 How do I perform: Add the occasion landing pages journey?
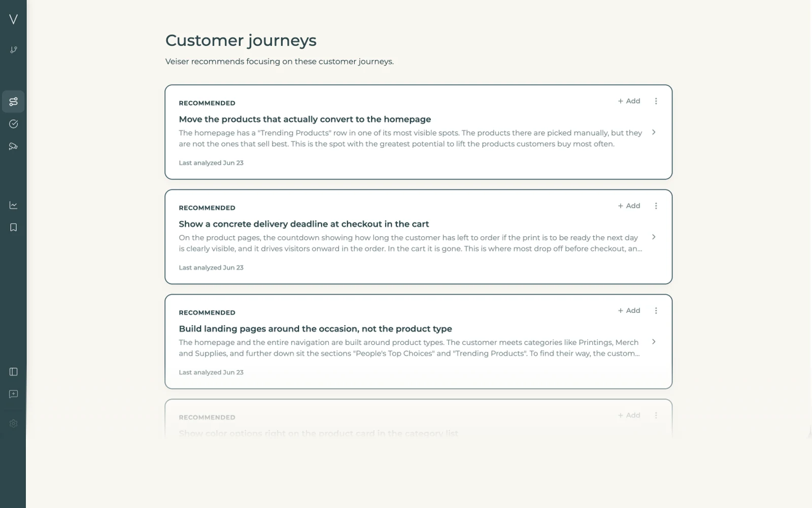pyautogui.click(x=629, y=310)
